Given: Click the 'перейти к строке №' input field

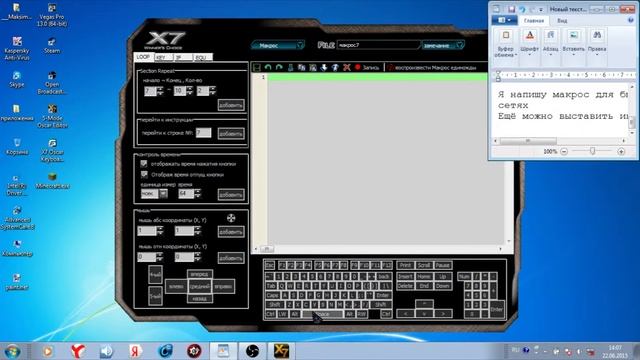Looking at the screenshot, I should click(x=203, y=133).
